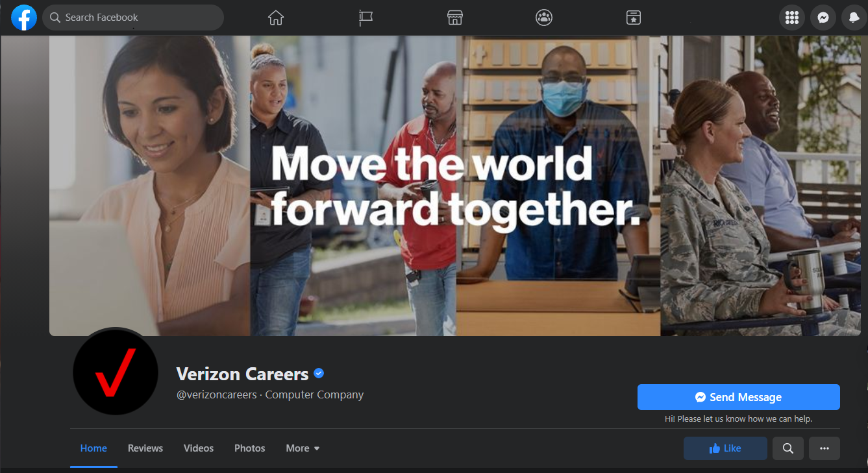Open the grid menu icon
Image resolution: width=868 pixels, height=473 pixels.
tap(792, 18)
